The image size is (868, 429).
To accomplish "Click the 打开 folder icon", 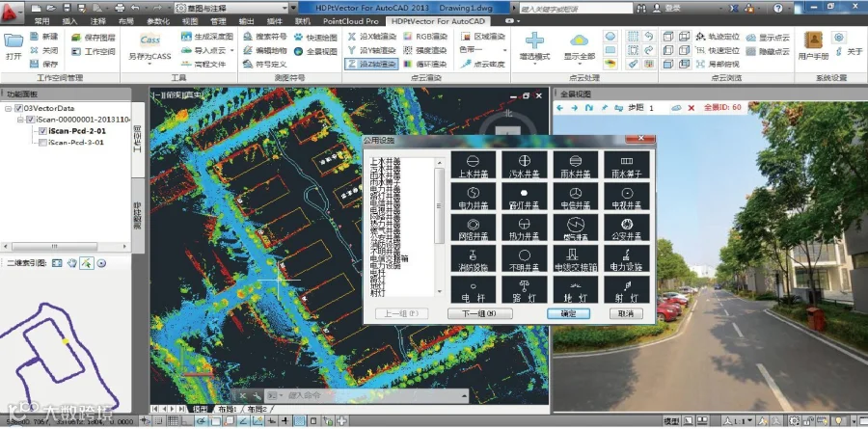I will [x=14, y=40].
